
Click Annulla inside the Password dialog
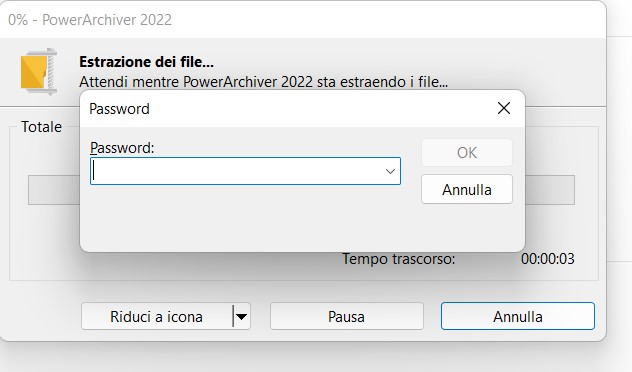467,189
